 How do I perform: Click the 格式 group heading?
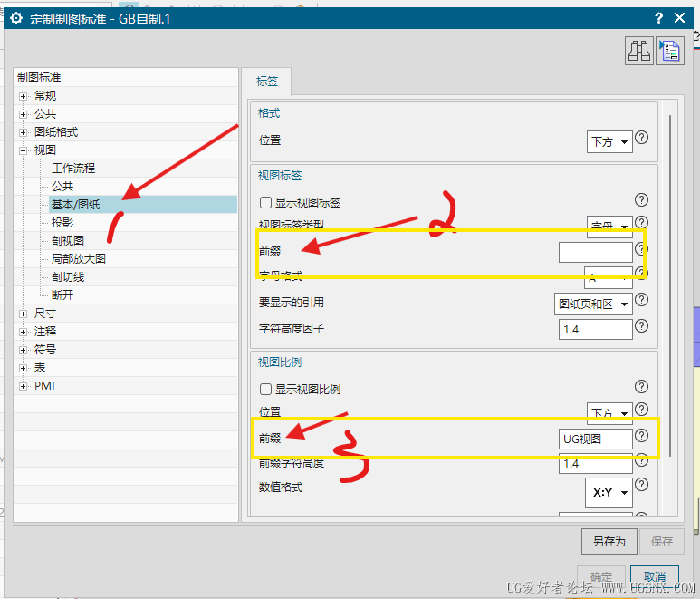(269, 113)
